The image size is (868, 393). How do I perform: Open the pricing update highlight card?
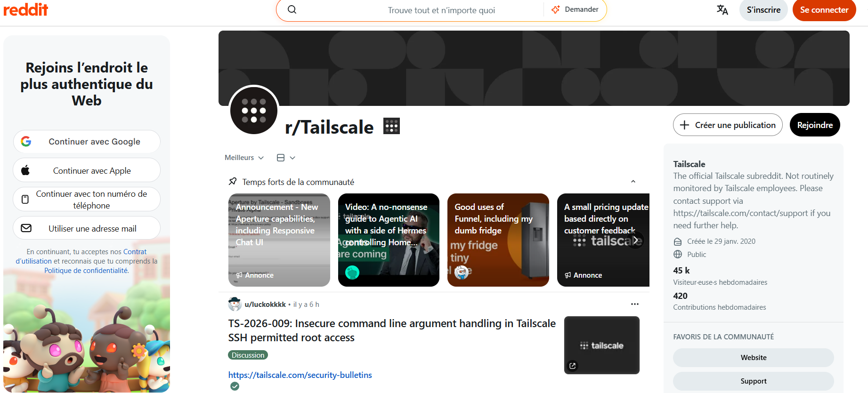603,240
